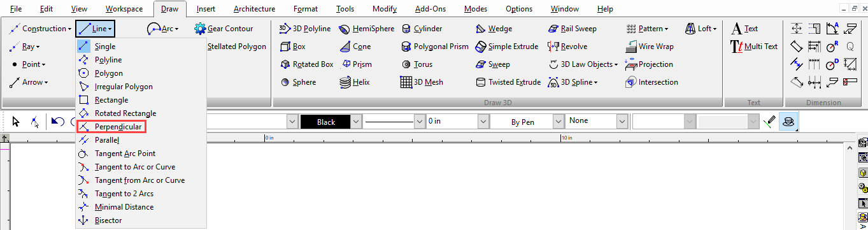
Task: Click the Undo arrow icon
Action: (58, 122)
